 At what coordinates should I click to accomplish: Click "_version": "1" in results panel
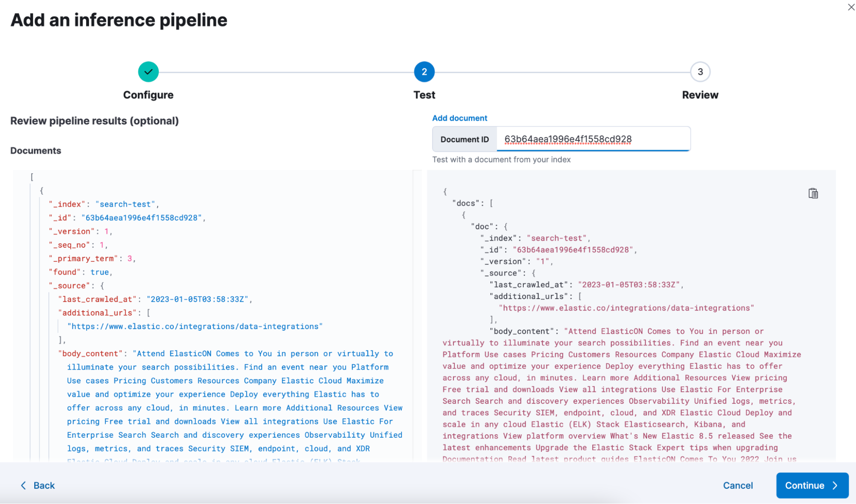click(517, 261)
